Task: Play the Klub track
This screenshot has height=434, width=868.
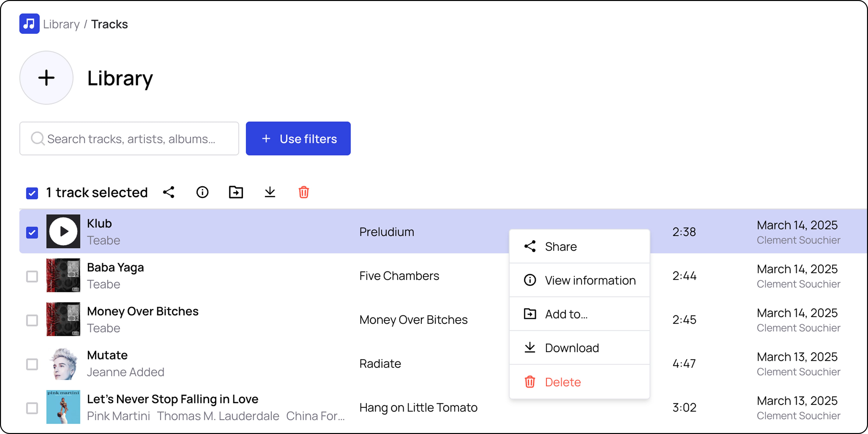Action: (63, 231)
